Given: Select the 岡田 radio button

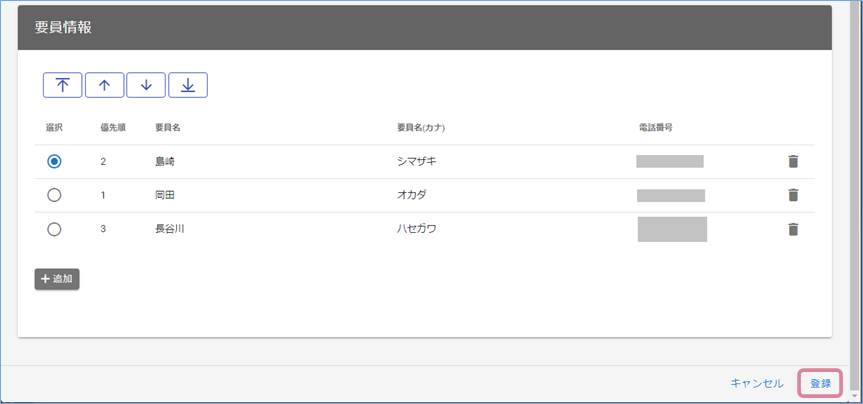Looking at the screenshot, I should [54, 195].
